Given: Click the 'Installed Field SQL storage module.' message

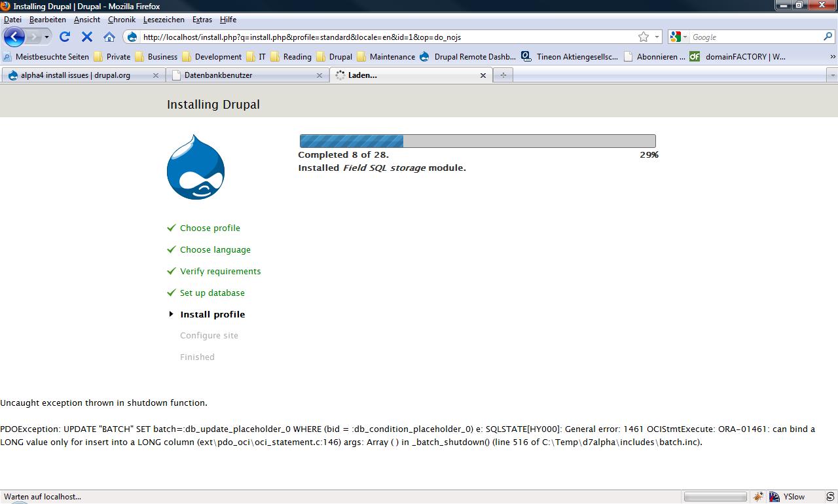Looking at the screenshot, I should [x=382, y=168].
